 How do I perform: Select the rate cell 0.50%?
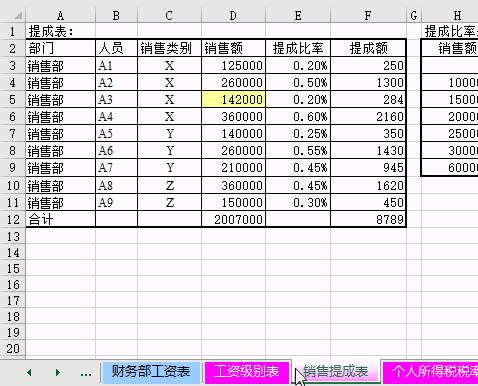tap(298, 82)
